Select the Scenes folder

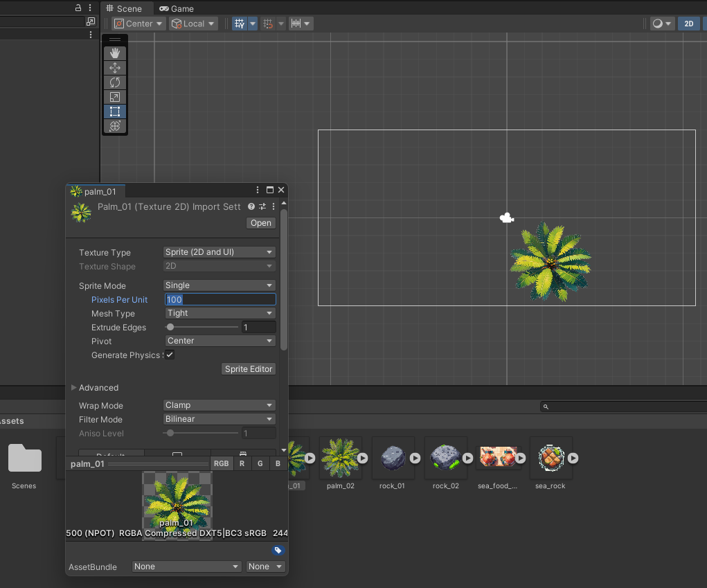24,466
